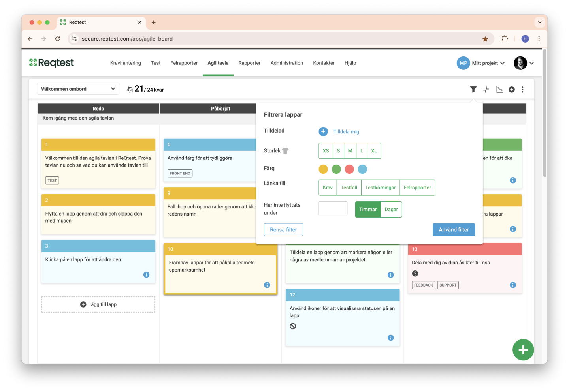Click Använd filter button
569x392 pixels.
454,230
